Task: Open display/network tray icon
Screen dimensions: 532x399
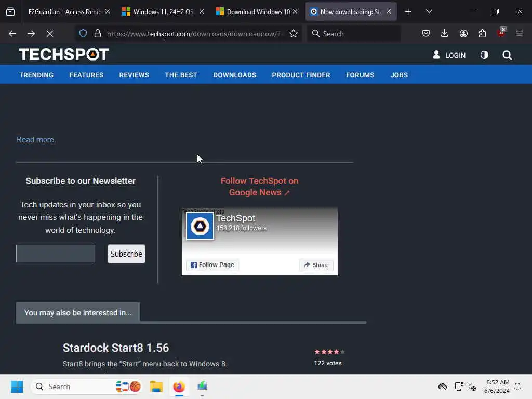Action: pos(459,387)
